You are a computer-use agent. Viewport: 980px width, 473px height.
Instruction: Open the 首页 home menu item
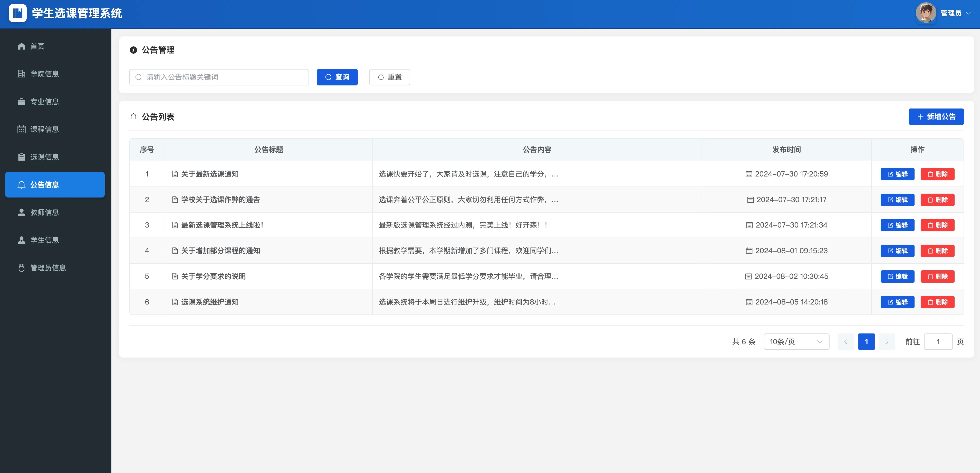[37, 46]
